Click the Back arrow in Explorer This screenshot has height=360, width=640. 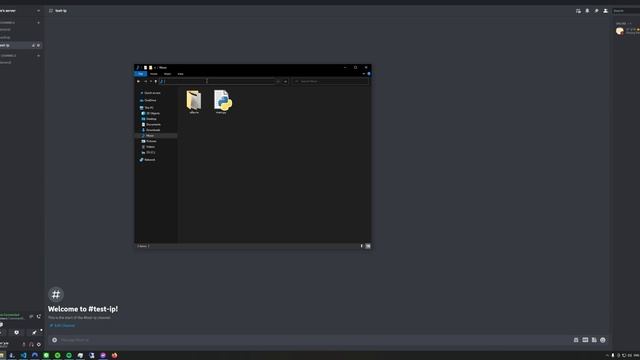click(138, 81)
